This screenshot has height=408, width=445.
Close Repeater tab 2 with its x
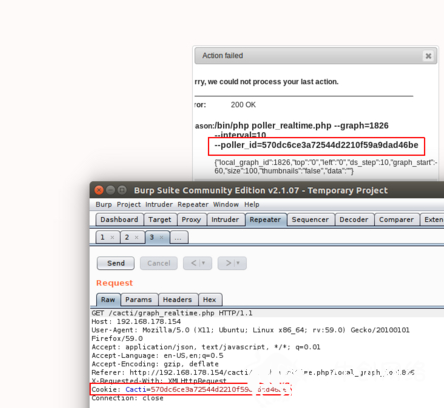point(137,237)
